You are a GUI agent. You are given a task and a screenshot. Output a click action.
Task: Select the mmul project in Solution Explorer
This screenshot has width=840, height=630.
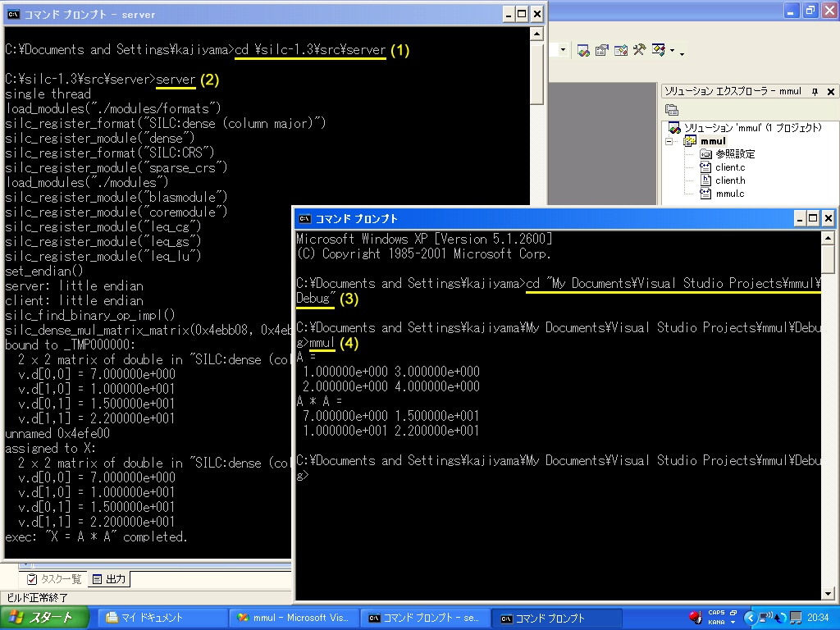(x=713, y=141)
